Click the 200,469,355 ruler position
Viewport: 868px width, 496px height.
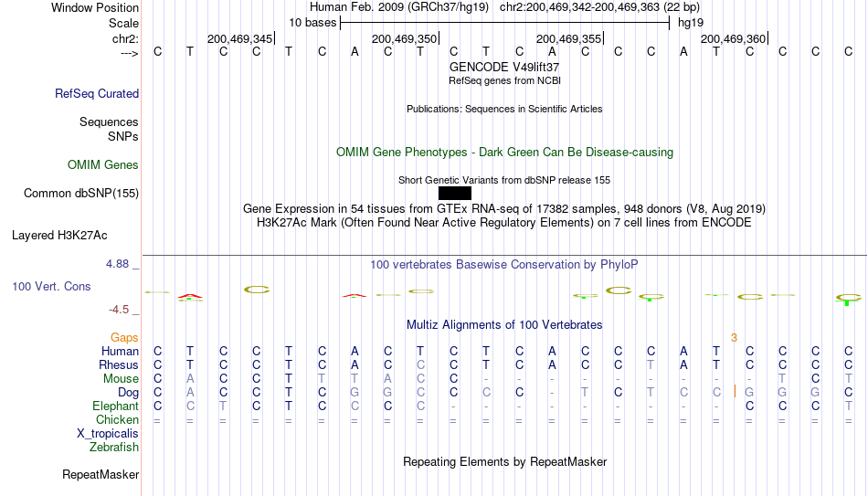pyautogui.click(x=568, y=38)
